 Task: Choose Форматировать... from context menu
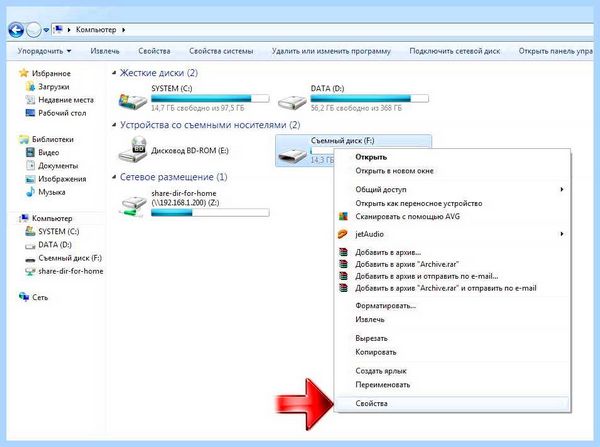pyautogui.click(x=452, y=305)
